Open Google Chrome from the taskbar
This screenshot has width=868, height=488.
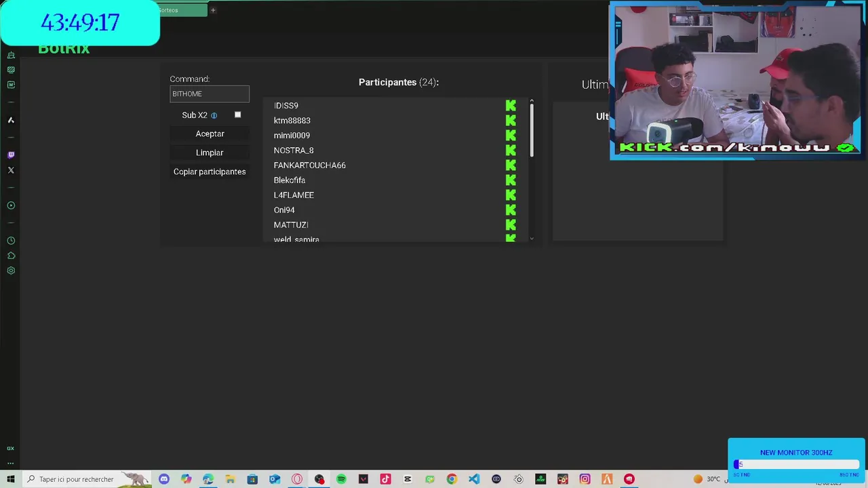coord(452,479)
